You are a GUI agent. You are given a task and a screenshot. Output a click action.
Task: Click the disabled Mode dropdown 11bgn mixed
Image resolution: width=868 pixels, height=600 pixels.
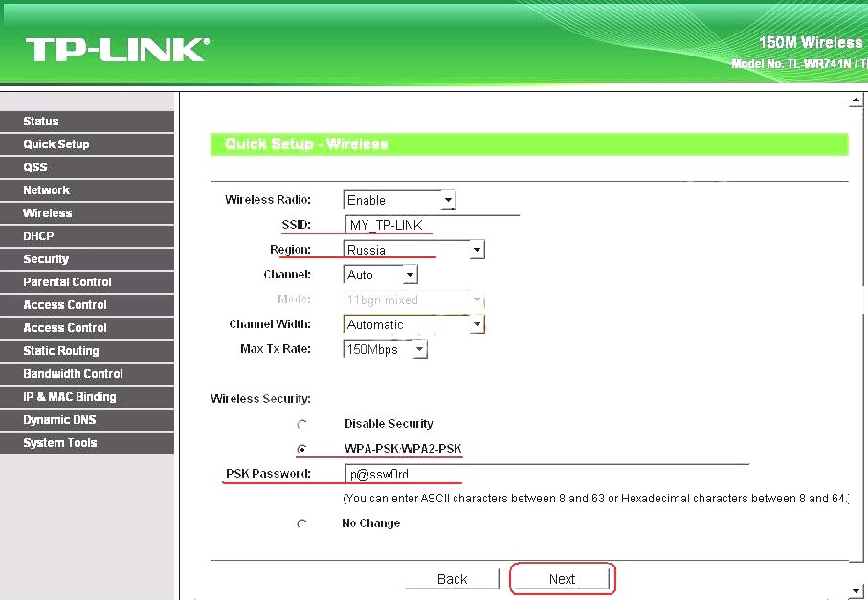pyautogui.click(x=413, y=300)
